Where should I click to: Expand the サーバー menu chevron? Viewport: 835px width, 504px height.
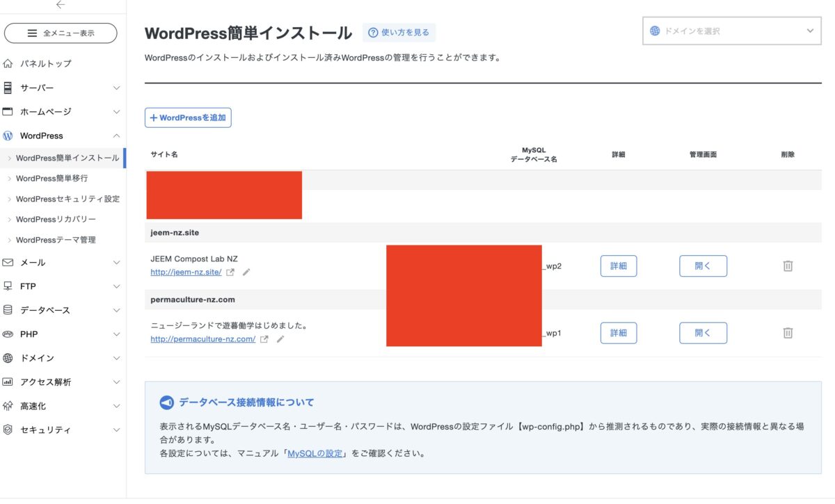pyautogui.click(x=116, y=88)
